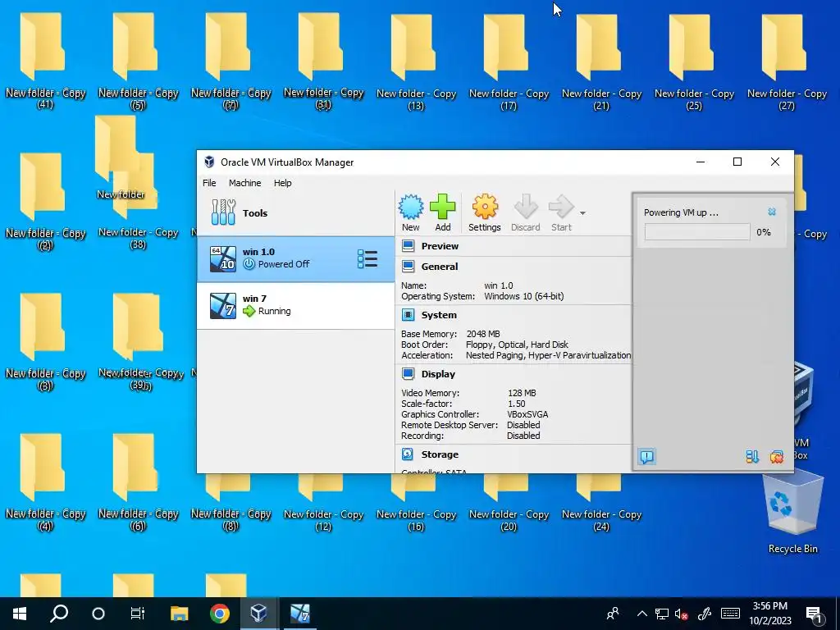
Task: Select folder New folder - Copy (38)
Action: click(x=138, y=214)
